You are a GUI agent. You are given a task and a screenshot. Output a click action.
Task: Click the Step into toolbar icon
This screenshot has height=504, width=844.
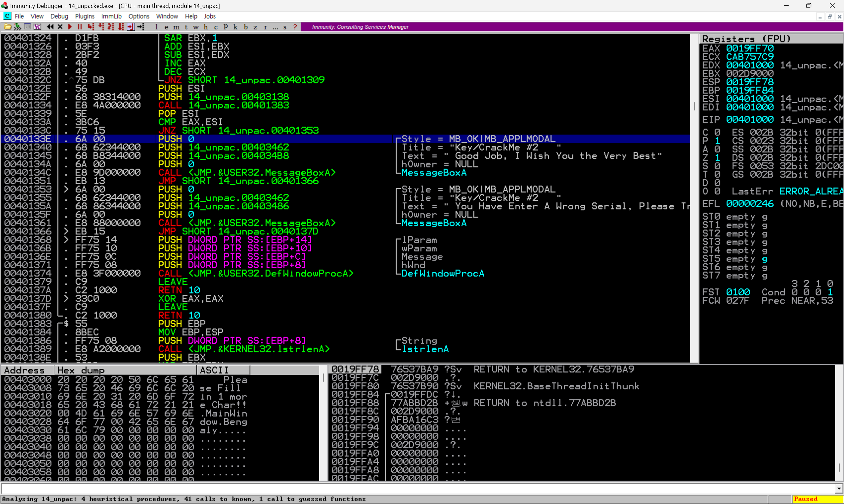pyautogui.click(x=90, y=27)
